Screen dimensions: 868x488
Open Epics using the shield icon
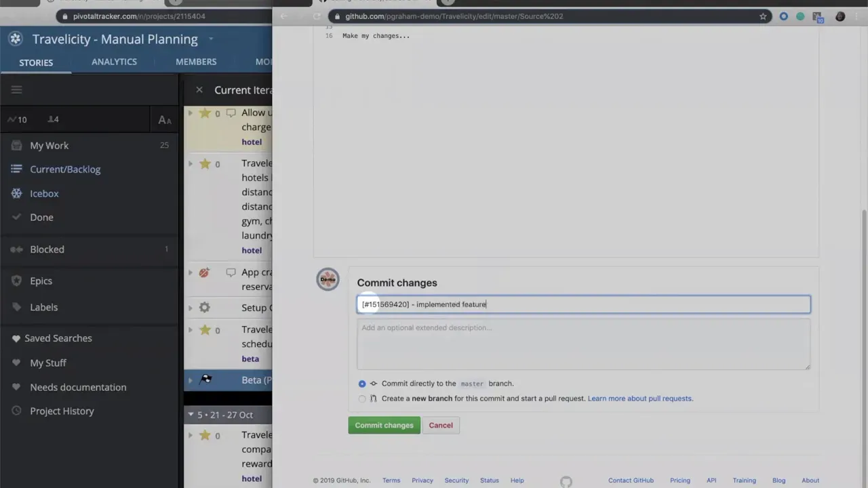(16, 281)
